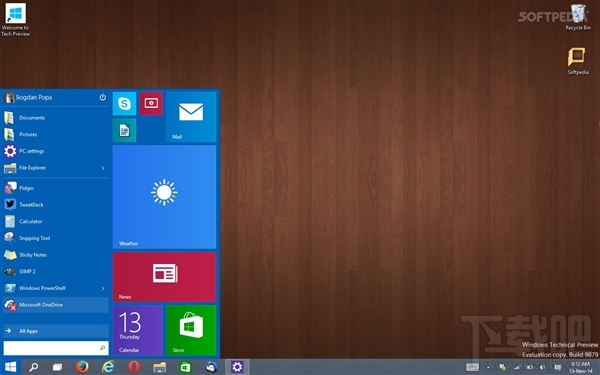Image resolution: width=600 pixels, height=375 pixels.
Task: Open the Skype tile
Action: 124,104
